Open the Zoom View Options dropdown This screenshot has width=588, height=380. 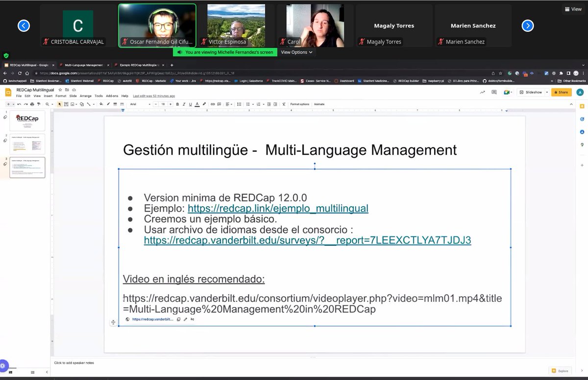point(296,52)
